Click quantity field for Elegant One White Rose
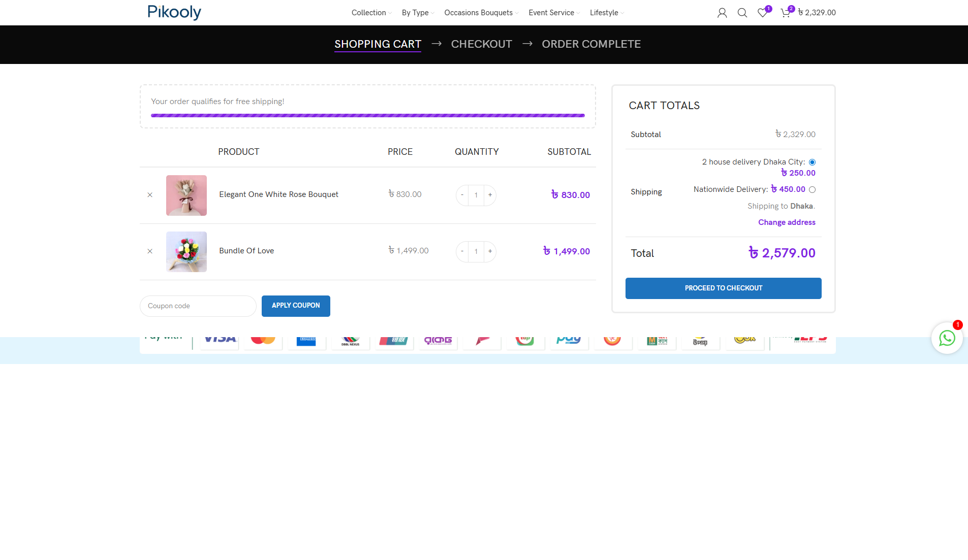The height and width of the screenshot is (560, 968). click(476, 195)
